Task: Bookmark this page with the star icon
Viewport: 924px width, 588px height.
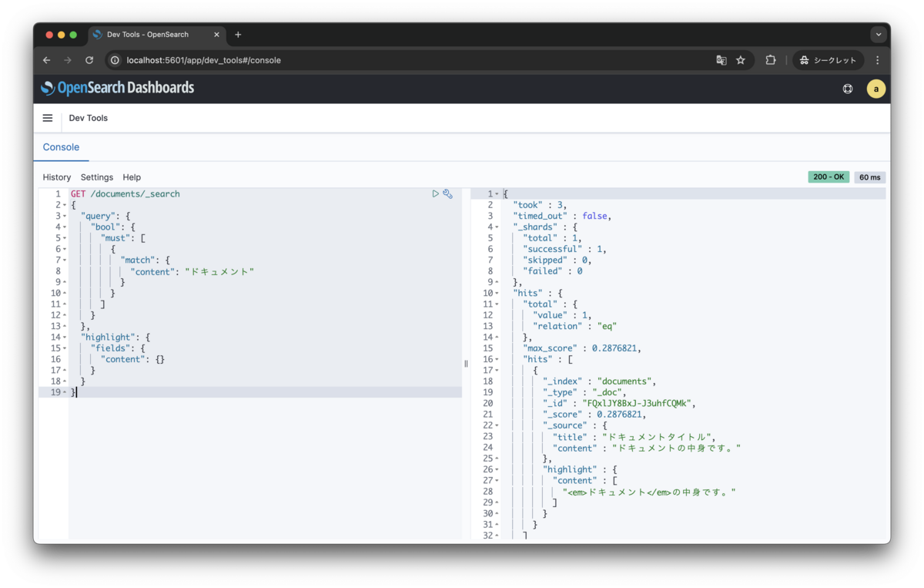Action: point(741,60)
